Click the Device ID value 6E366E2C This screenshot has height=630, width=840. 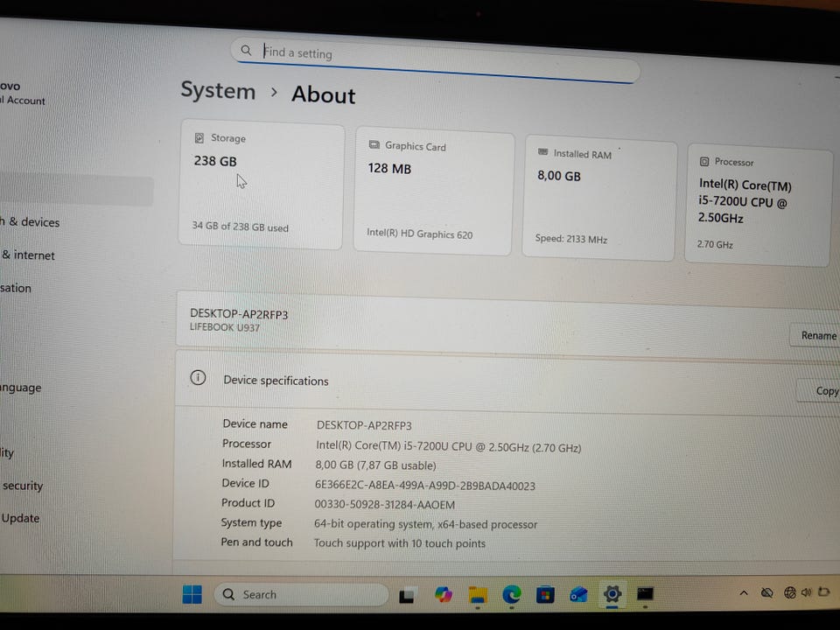click(x=425, y=486)
